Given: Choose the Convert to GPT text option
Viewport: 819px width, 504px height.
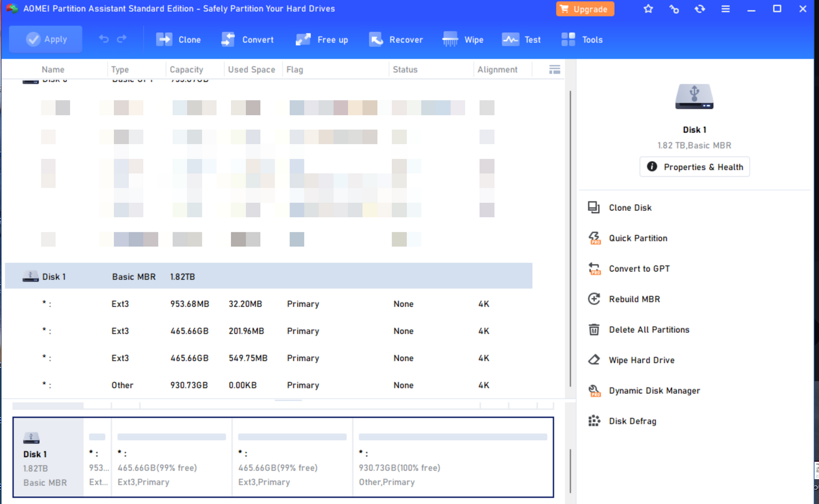Looking at the screenshot, I should [x=639, y=268].
